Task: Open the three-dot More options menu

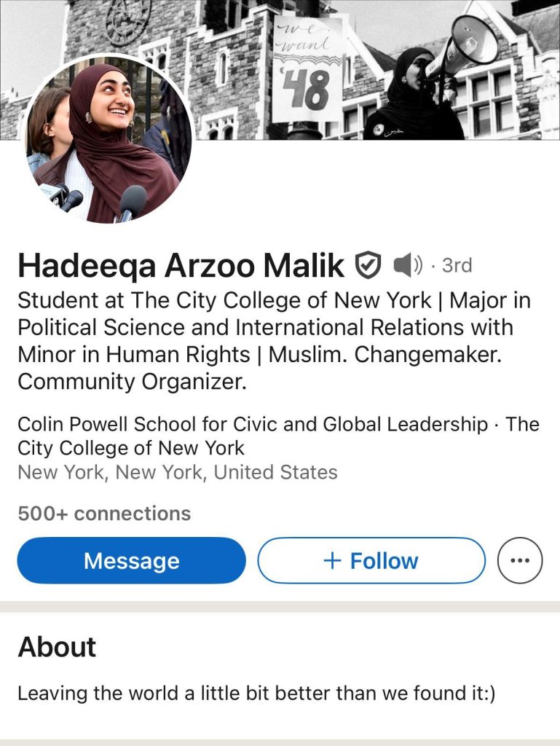Action: coord(519,560)
